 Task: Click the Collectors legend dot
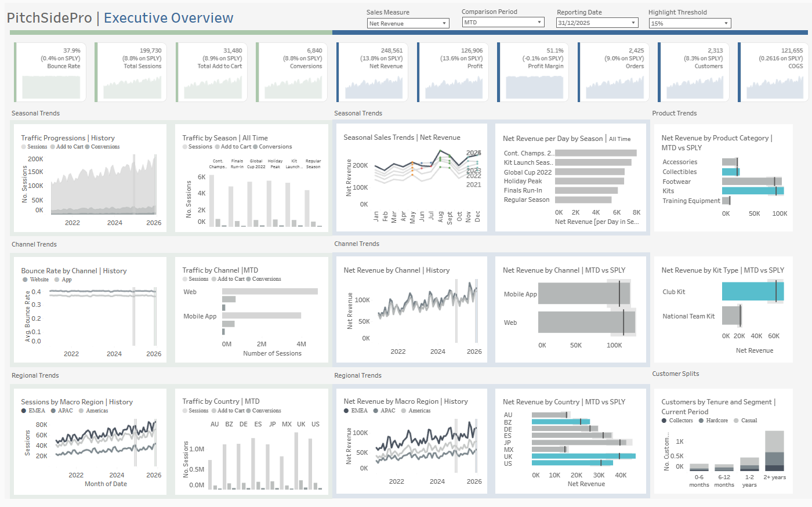664,421
